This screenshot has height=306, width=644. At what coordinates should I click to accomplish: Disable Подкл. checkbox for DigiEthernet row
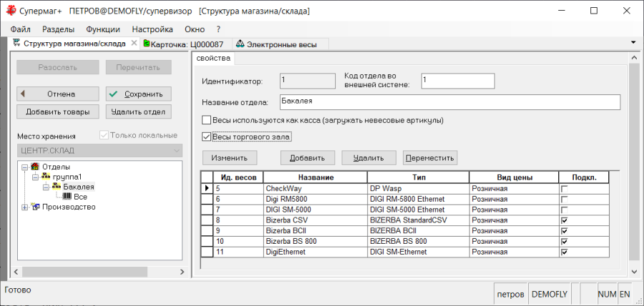click(565, 252)
